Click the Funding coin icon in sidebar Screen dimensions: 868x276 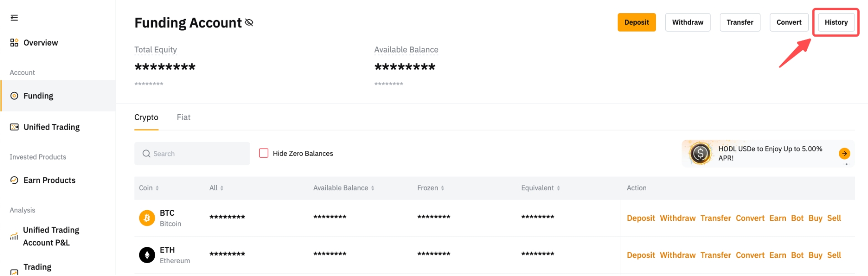[14, 96]
